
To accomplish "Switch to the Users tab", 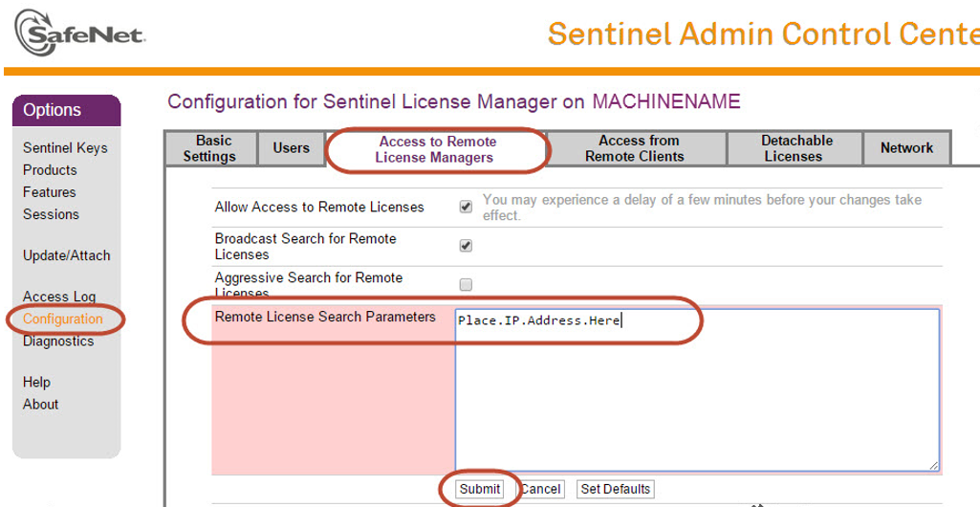I will (292, 148).
